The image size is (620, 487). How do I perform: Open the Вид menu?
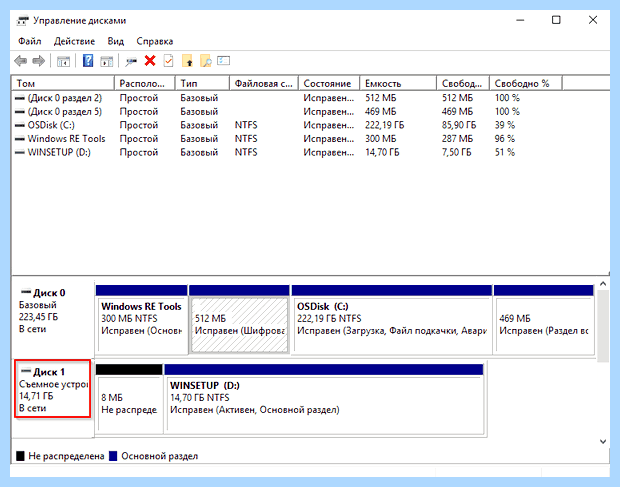tap(115, 41)
